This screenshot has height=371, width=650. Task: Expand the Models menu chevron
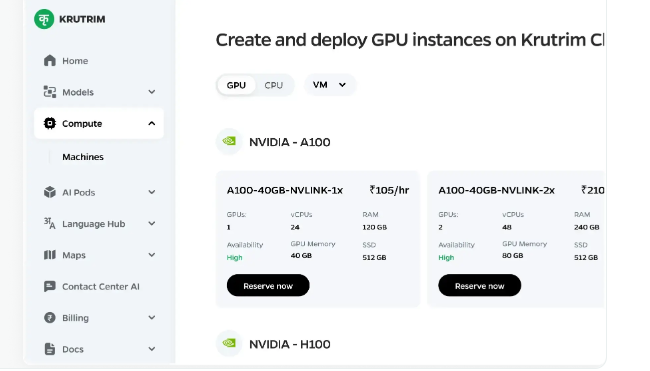[152, 92]
